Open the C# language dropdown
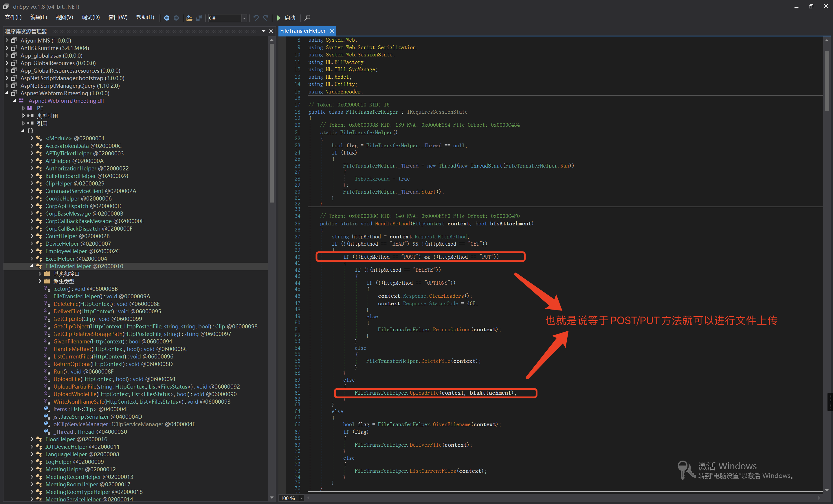 click(244, 18)
